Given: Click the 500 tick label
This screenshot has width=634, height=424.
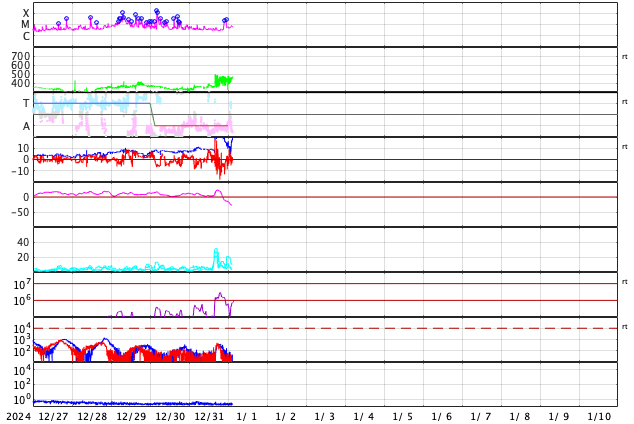Looking at the screenshot, I should pyautogui.click(x=21, y=74).
